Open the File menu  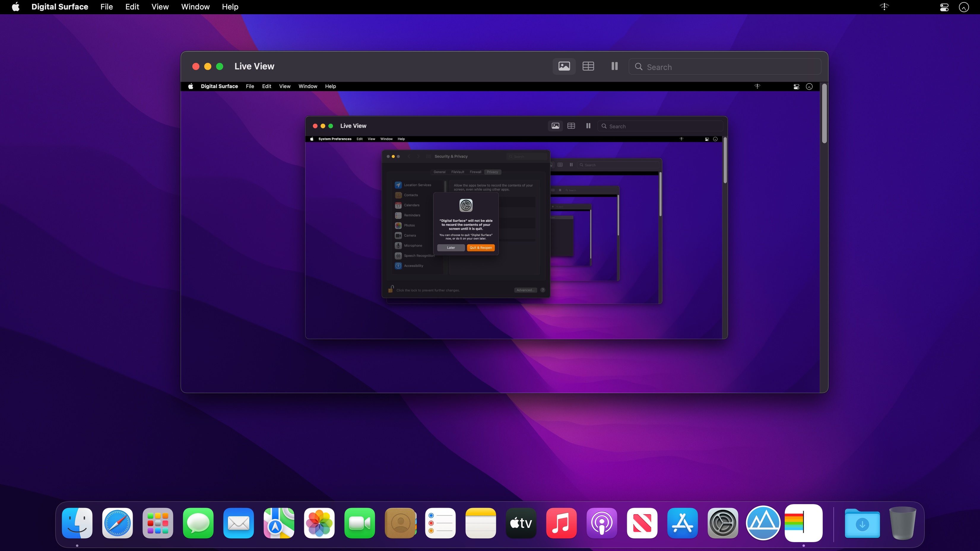(x=107, y=7)
